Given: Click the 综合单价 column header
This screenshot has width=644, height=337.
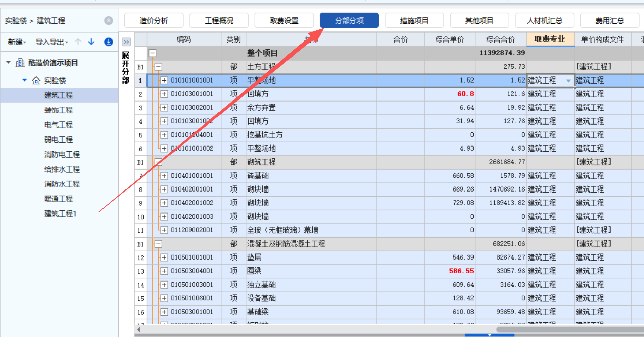Looking at the screenshot, I should tap(450, 40).
